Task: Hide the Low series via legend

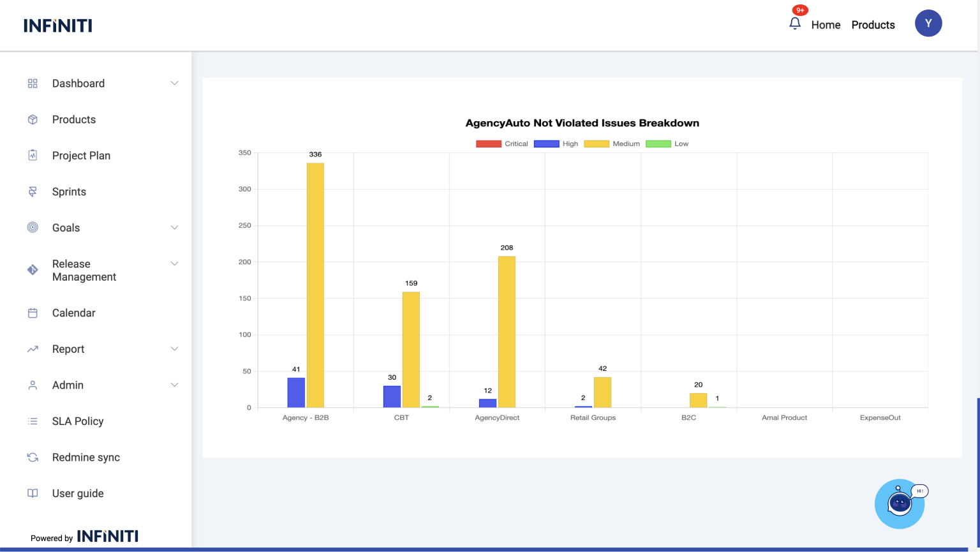Action: click(x=667, y=144)
